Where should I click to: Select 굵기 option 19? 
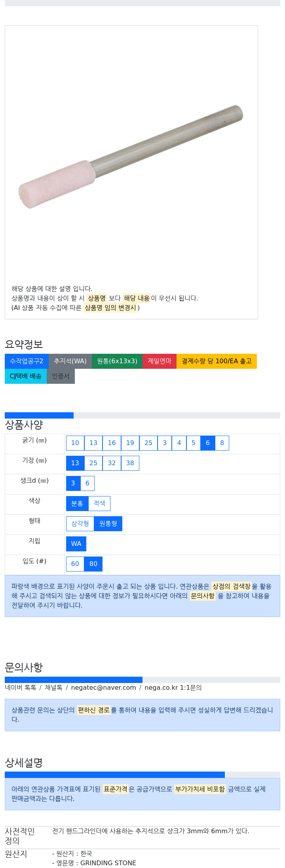point(130,443)
